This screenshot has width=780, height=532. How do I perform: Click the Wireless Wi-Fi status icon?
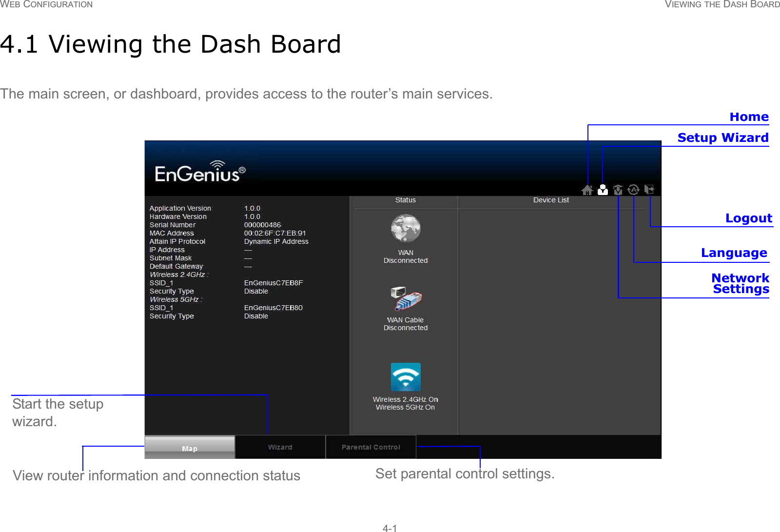pos(406,377)
